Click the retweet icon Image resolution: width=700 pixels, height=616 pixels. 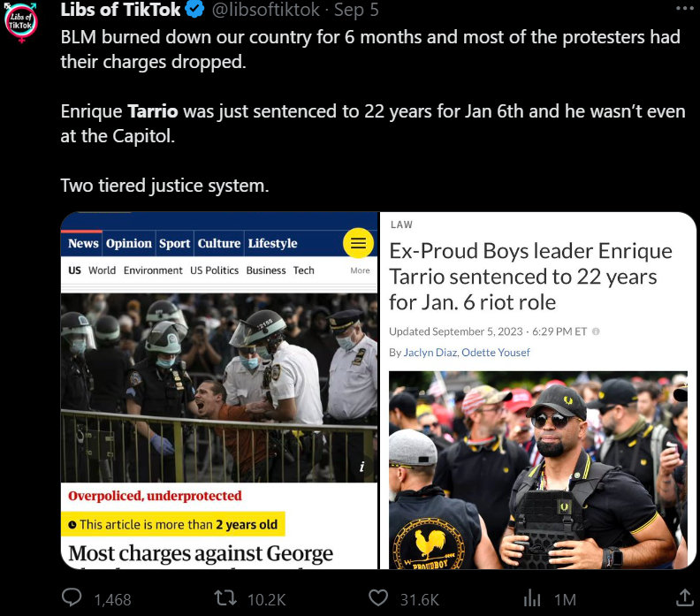225,597
